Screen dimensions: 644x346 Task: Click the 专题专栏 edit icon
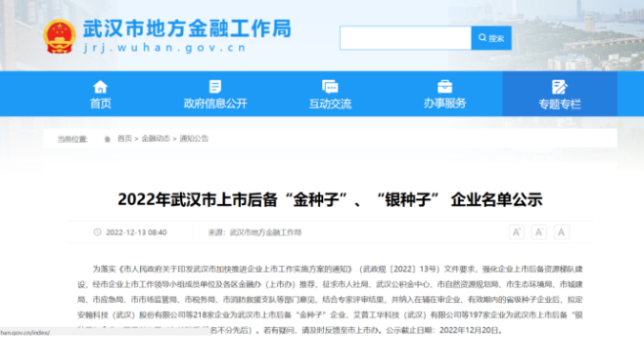(559, 87)
